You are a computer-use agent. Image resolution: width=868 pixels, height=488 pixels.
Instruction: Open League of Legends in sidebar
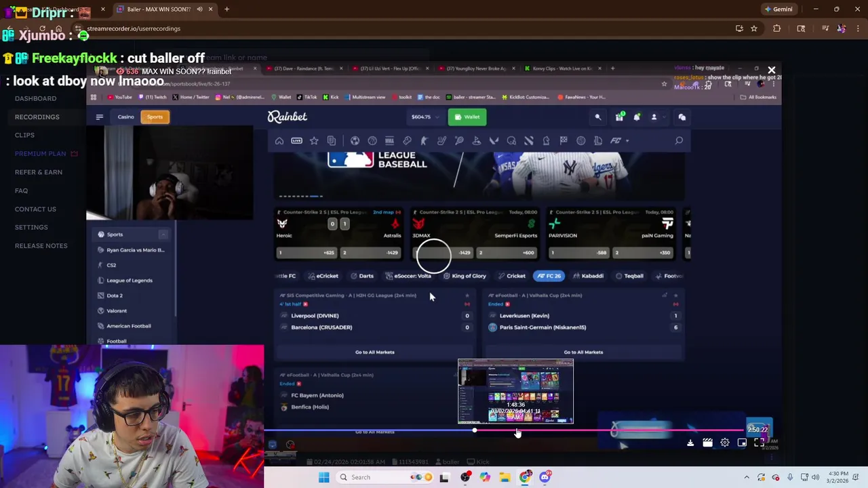[130, 280]
